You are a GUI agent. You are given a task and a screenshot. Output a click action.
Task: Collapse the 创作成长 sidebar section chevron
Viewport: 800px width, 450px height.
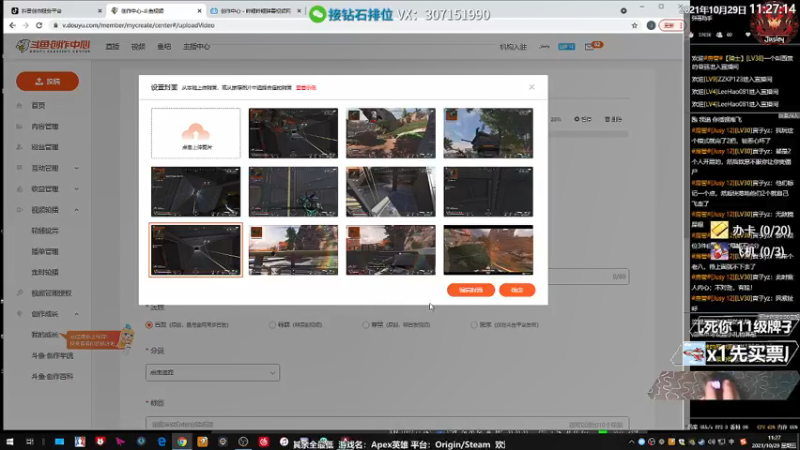point(77,314)
